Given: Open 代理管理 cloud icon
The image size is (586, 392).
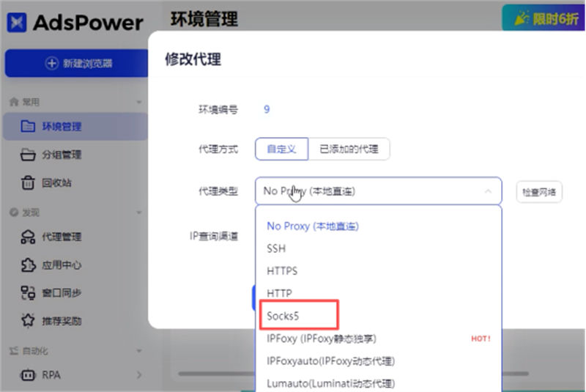Looking at the screenshot, I should click(28, 237).
